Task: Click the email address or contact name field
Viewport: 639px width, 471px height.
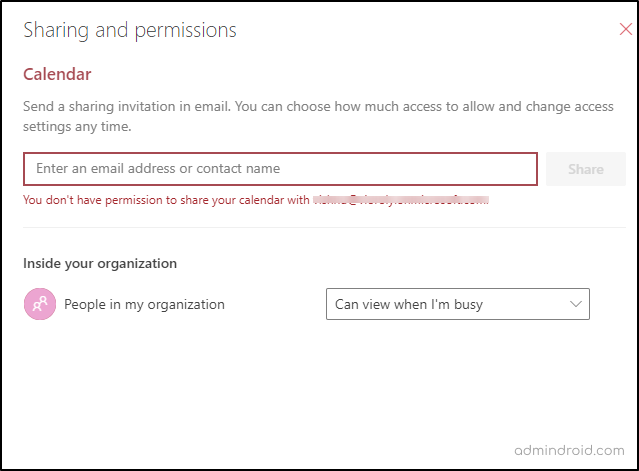Action: coord(280,169)
